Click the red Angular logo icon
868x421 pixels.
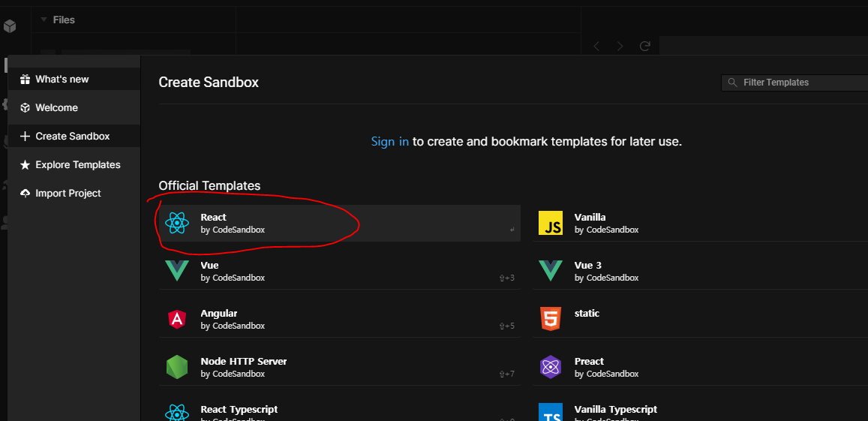[177, 318]
